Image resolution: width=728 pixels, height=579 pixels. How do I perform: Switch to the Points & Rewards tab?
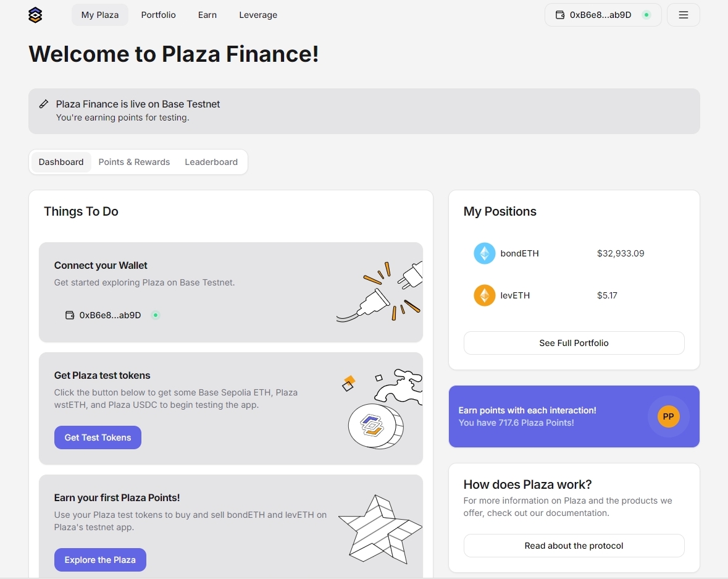tap(134, 162)
